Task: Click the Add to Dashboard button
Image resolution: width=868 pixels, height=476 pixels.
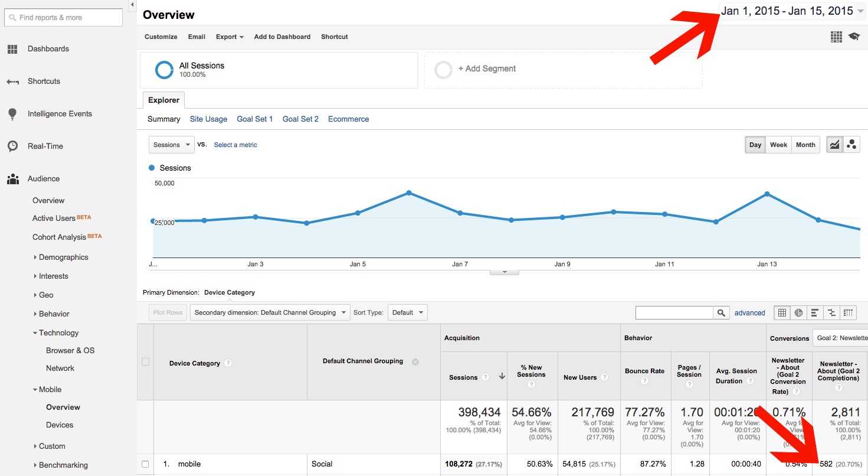Action: (x=282, y=37)
